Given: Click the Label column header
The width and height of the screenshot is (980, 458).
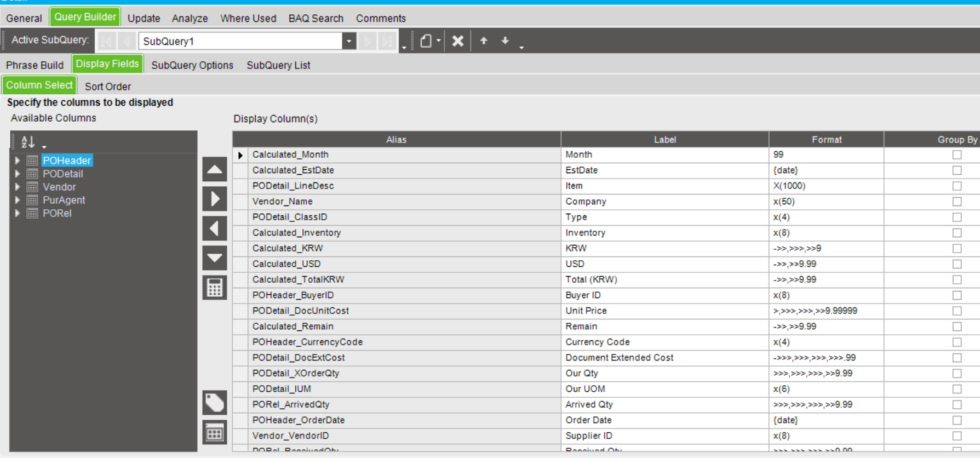Looking at the screenshot, I should 665,140.
